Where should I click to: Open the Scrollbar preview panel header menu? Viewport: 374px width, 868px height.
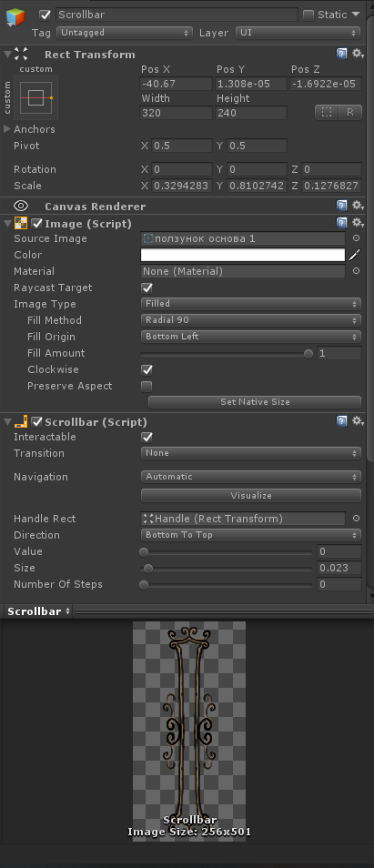(39, 611)
